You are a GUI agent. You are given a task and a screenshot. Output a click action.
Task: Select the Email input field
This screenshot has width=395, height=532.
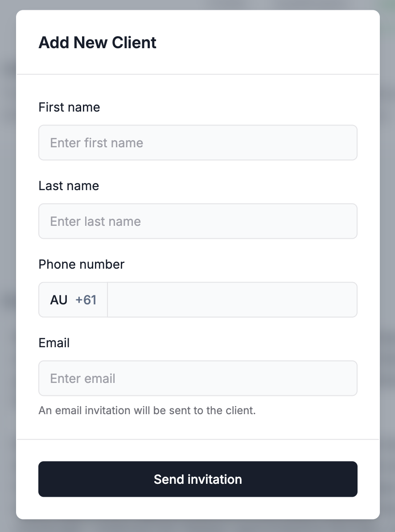[x=197, y=378]
